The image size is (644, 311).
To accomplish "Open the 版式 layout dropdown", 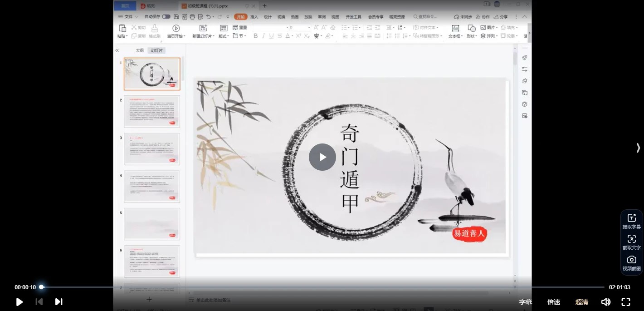I will pos(224,36).
